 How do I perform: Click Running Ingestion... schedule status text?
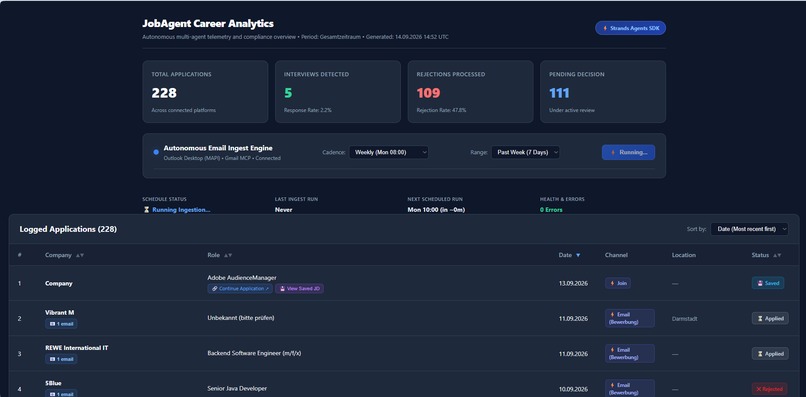(x=181, y=210)
